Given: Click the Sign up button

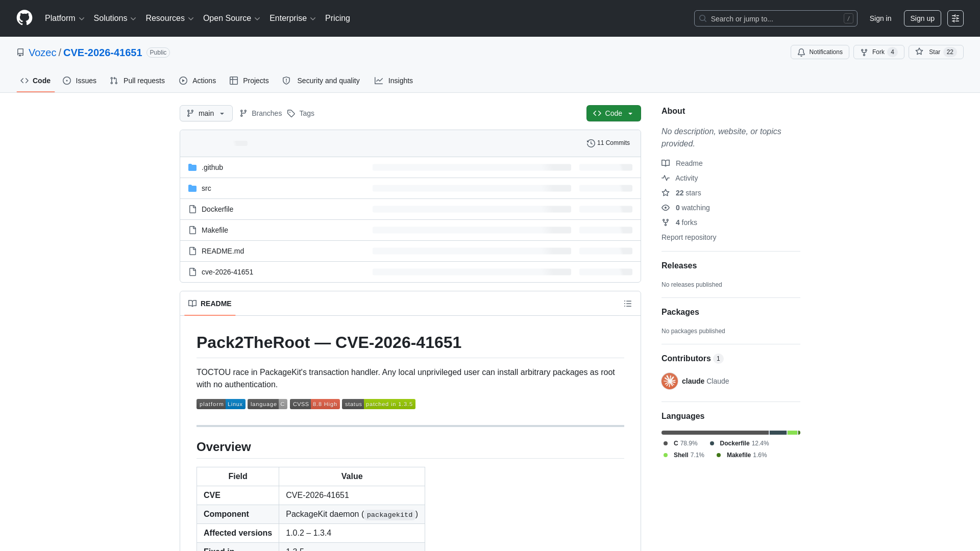Looking at the screenshot, I should 922,18.
